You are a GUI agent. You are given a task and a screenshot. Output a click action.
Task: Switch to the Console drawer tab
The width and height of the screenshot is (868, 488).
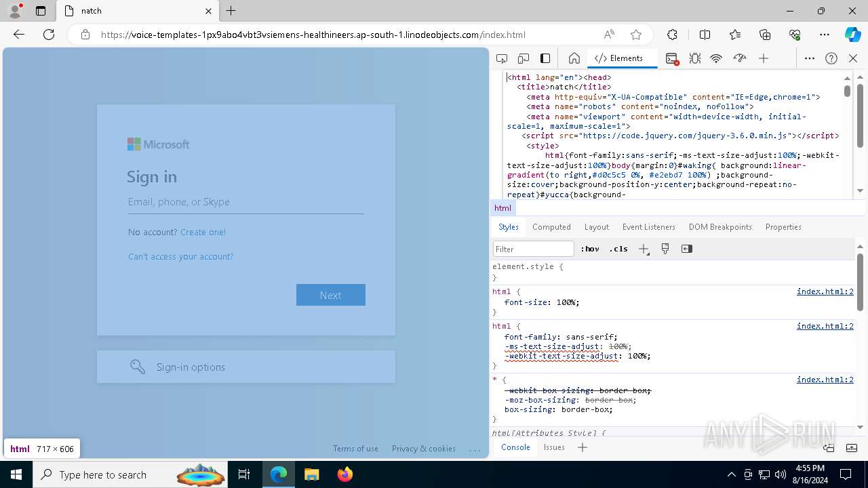[x=515, y=447]
